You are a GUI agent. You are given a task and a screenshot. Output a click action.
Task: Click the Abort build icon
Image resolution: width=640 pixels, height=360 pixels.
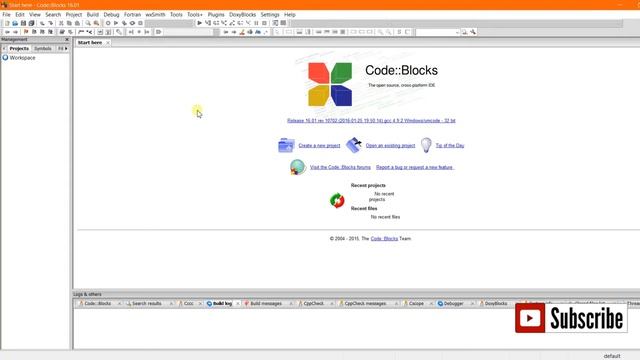140,23
